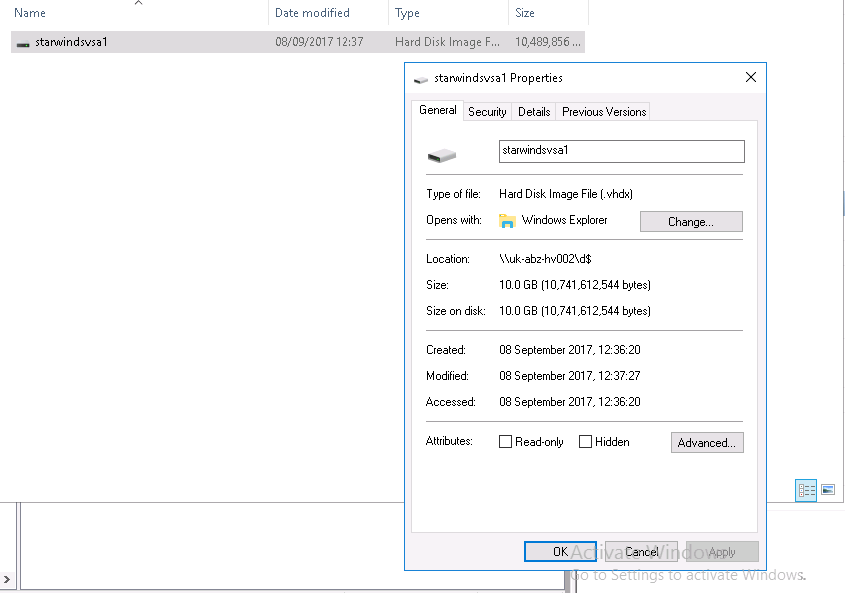Viewport: 845px width, 593px height.
Task: Sort files by the Name column header
Action: [139, 13]
